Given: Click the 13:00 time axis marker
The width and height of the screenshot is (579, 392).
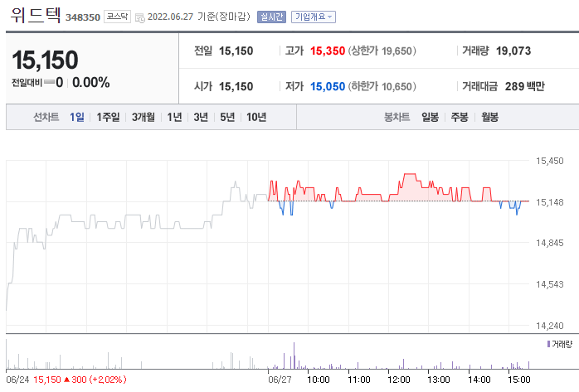Looking at the screenshot, I should point(439,380).
